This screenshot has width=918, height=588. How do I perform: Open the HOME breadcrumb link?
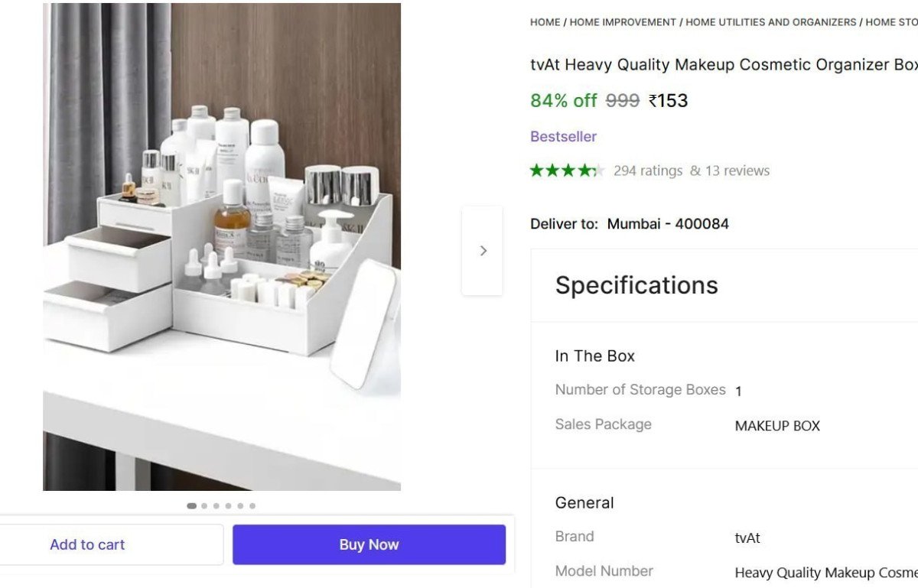click(x=544, y=22)
